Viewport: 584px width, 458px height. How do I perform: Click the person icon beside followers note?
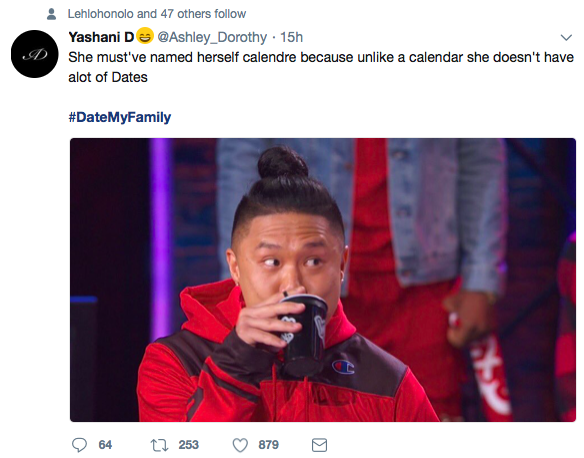[51, 14]
